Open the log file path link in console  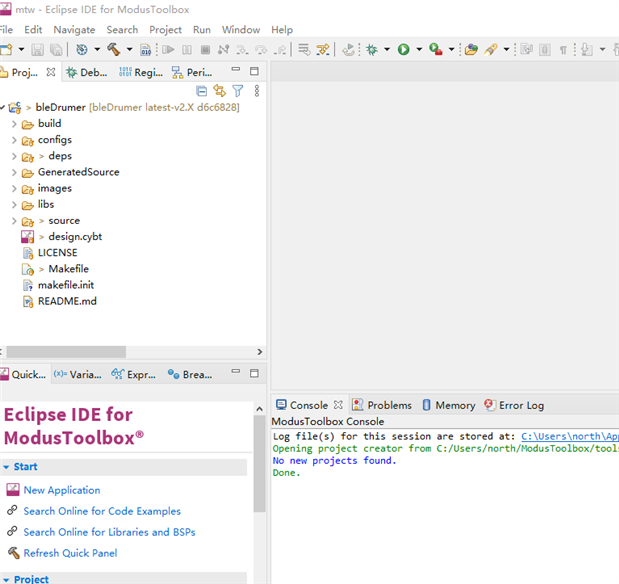click(570, 436)
